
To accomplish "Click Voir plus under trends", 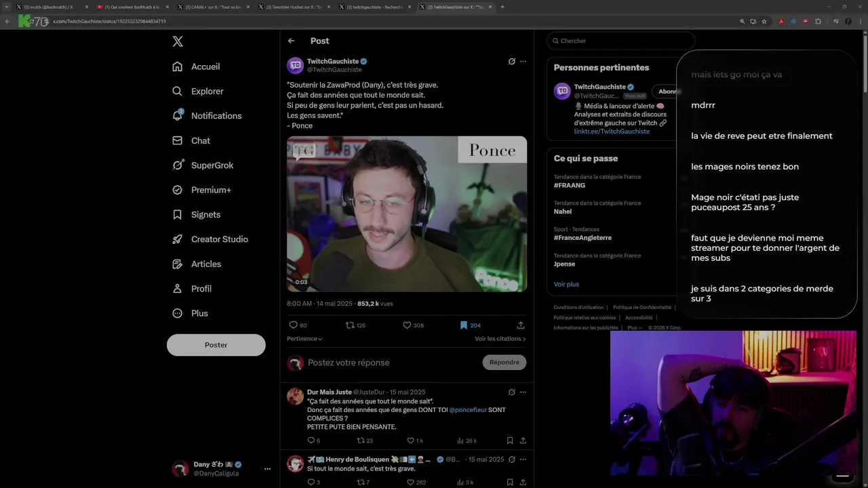I will 566,285.
